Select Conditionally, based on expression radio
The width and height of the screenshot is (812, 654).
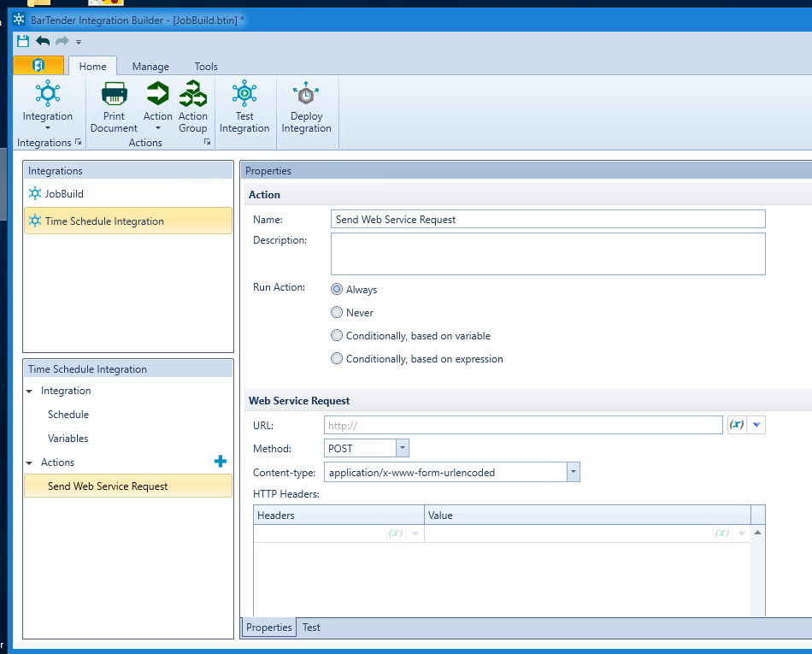[337, 359]
